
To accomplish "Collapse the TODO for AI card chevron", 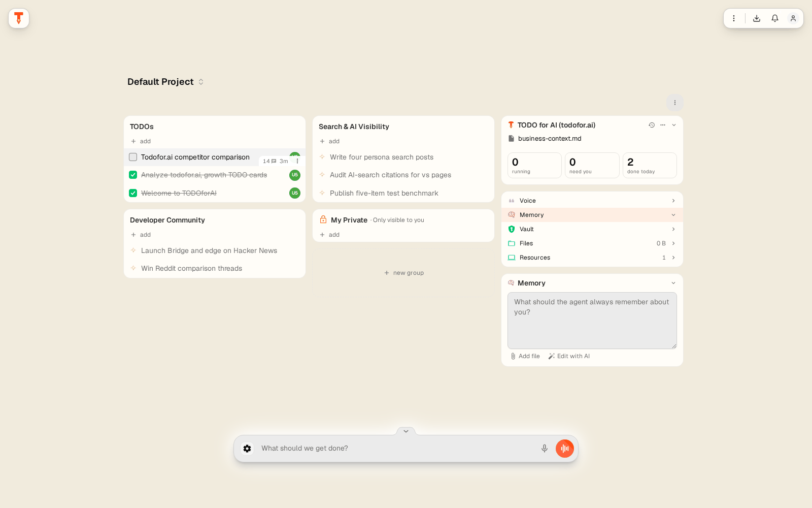I will (x=674, y=125).
